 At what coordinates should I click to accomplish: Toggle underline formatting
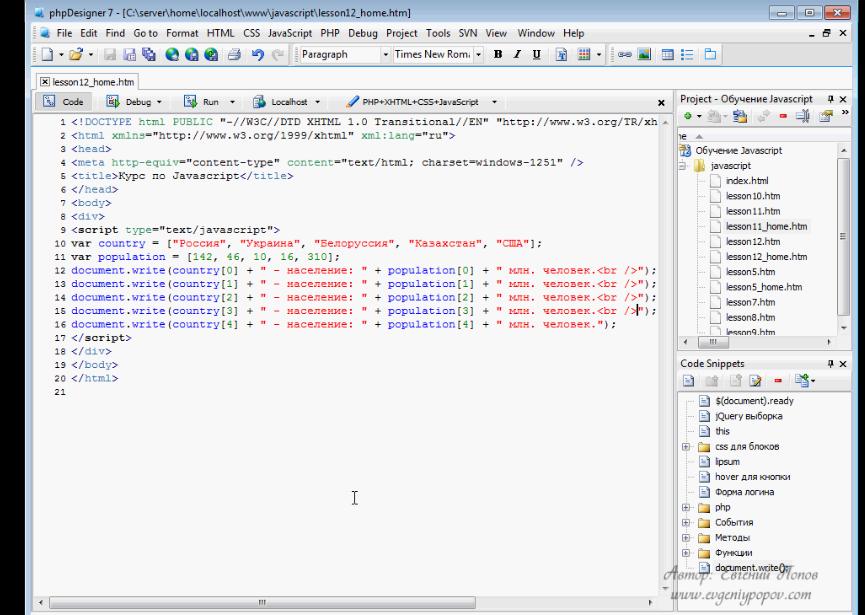point(536,54)
